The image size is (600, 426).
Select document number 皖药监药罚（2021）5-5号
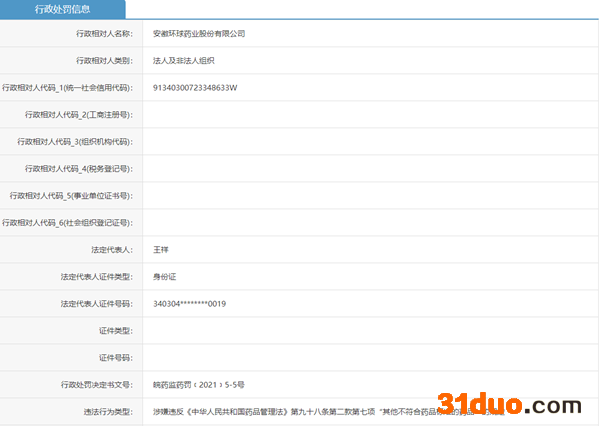point(198,384)
